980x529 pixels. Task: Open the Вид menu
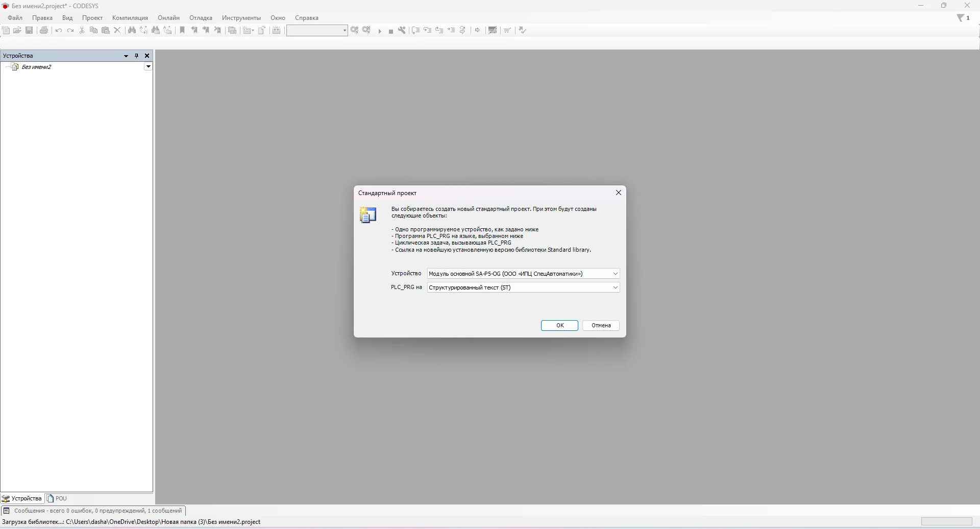[x=67, y=18]
